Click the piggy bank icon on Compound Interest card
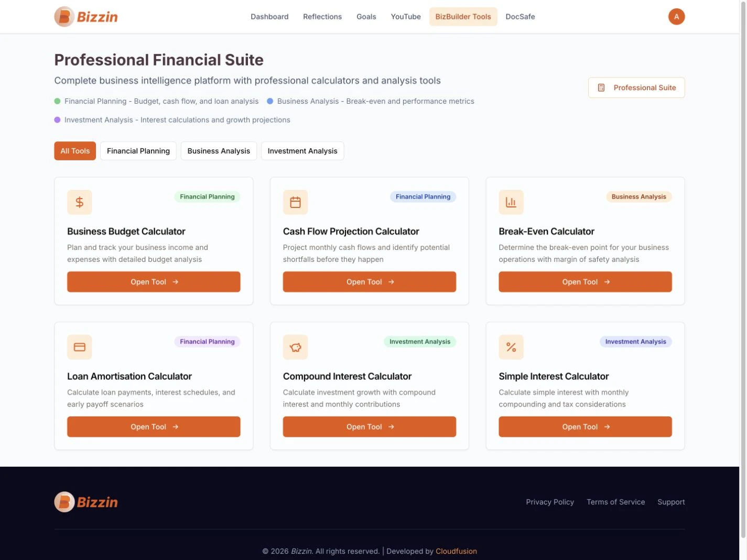 [295, 347]
